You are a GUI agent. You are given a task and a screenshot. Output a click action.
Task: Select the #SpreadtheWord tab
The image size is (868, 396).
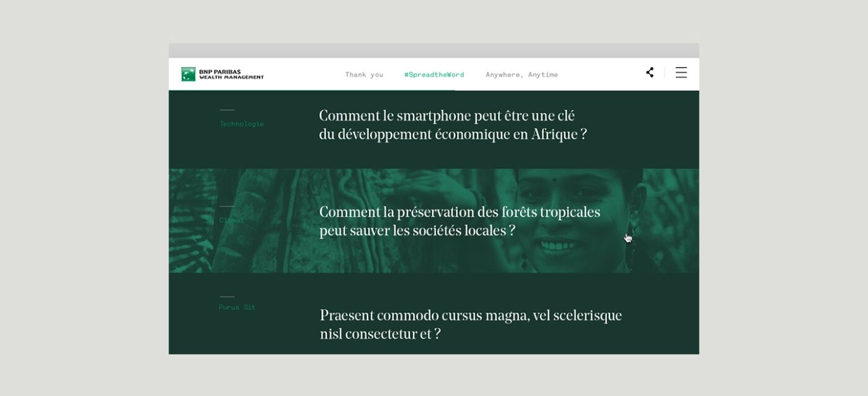click(x=434, y=74)
